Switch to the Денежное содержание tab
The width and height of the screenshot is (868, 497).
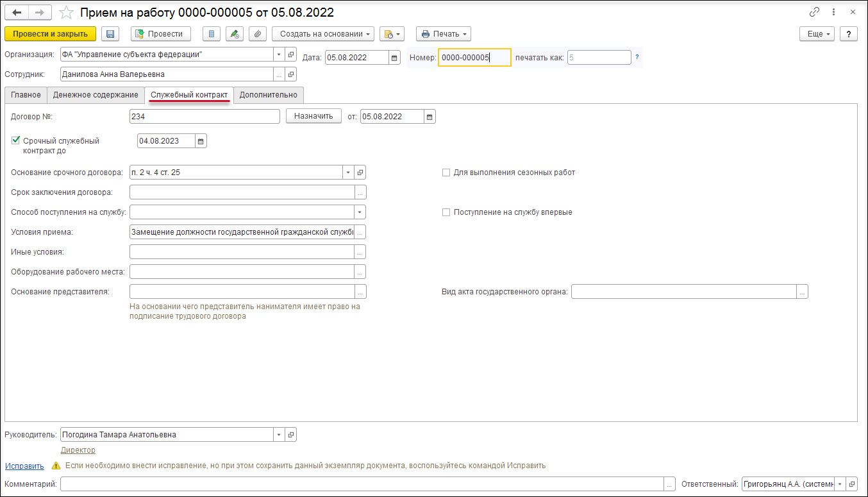(x=96, y=95)
